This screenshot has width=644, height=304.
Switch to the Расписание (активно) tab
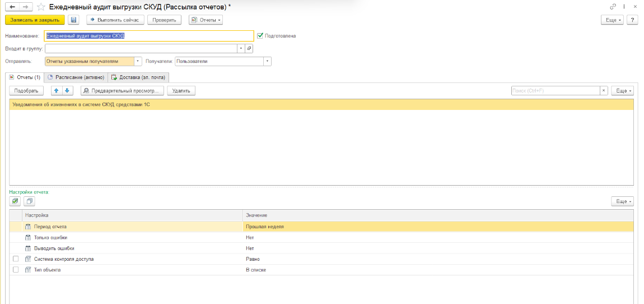(76, 77)
